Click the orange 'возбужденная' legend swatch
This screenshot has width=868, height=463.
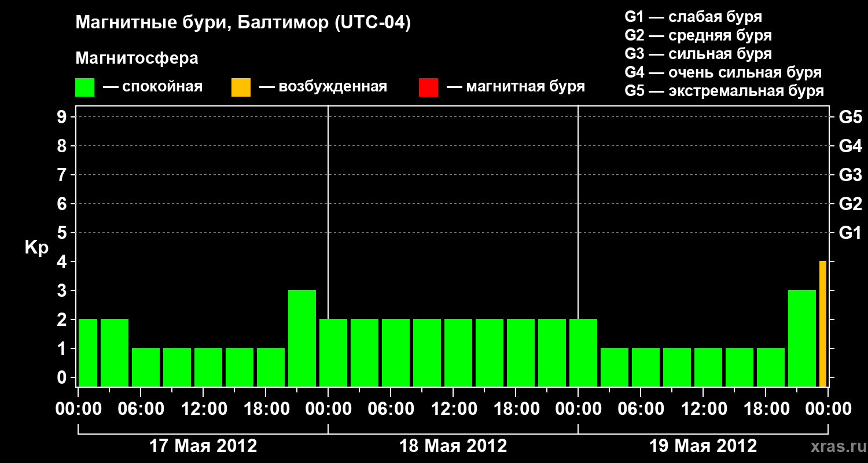tap(241, 87)
